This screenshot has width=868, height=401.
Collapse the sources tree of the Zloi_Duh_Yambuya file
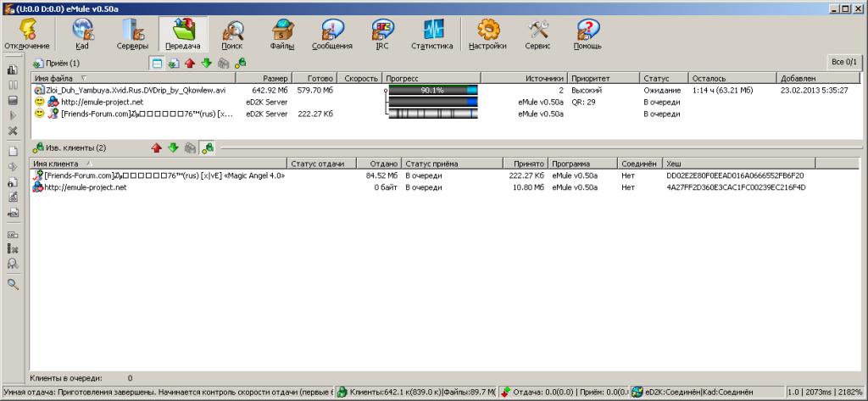pyautogui.click(x=386, y=90)
